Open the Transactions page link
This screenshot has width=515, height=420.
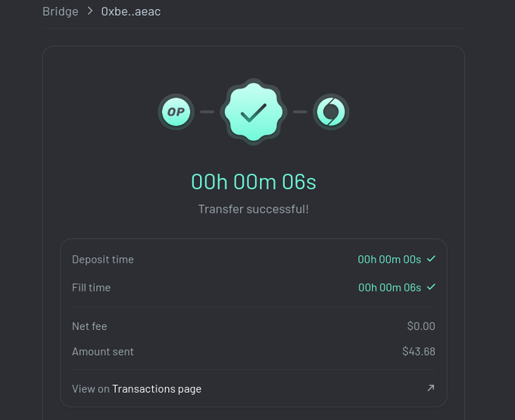coord(157,389)
